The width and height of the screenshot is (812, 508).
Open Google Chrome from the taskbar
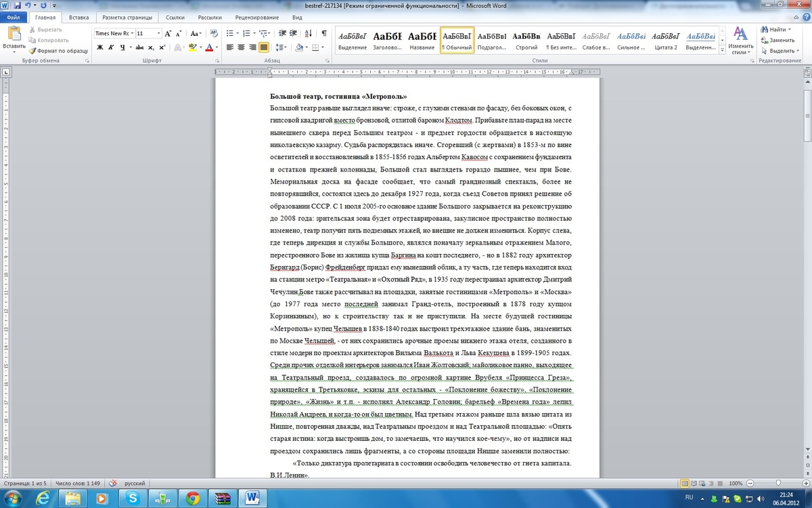[192, 499]
